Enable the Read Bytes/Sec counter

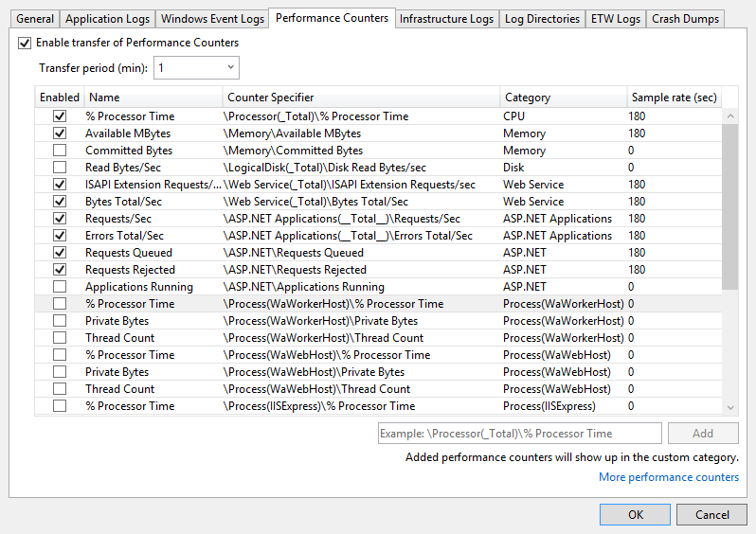click(60, 168)
